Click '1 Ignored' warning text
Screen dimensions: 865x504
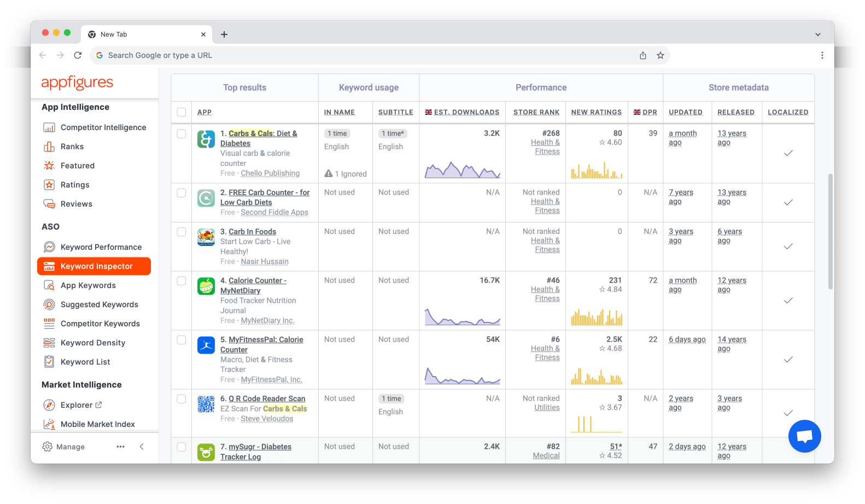point(346,174)
